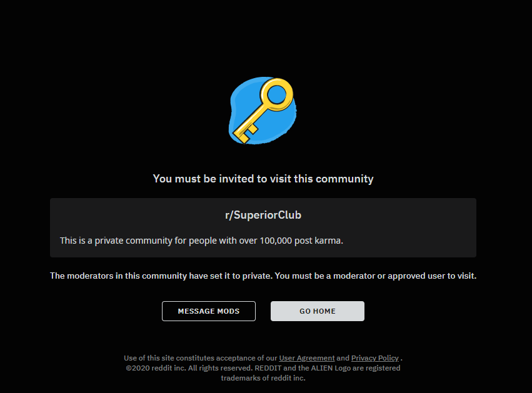Click 'All rights reserved' in the footer
The image size is (532, 393).
[220, 368]
